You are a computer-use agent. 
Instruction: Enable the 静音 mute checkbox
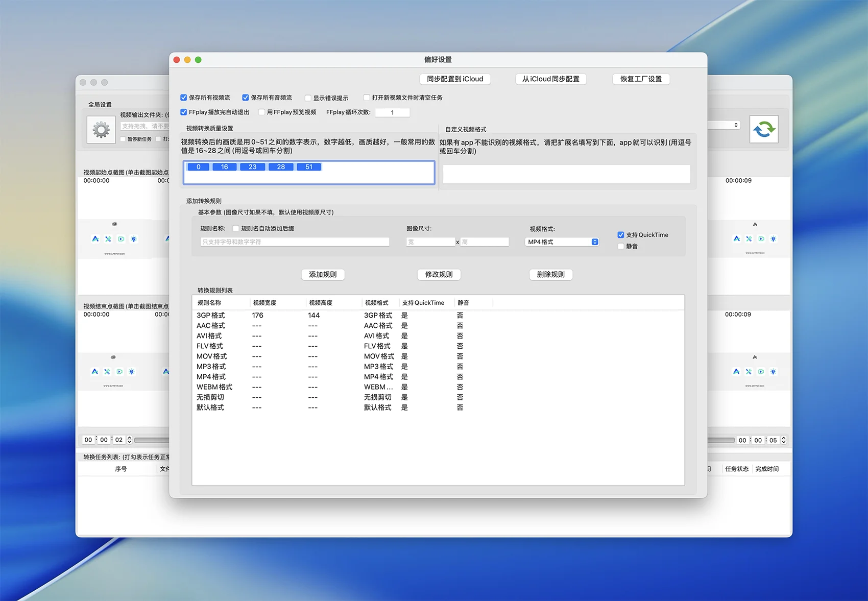pyautogui.click(x=621, y=246)
